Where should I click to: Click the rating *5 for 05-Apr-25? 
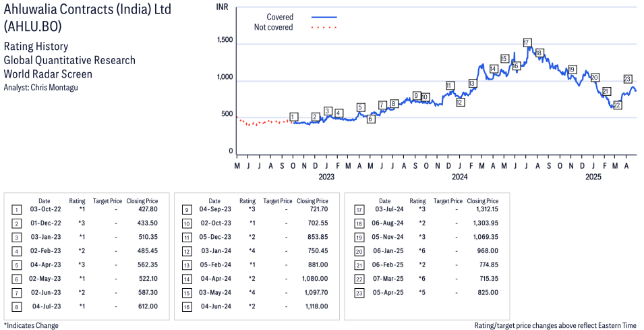coord(422,293)
